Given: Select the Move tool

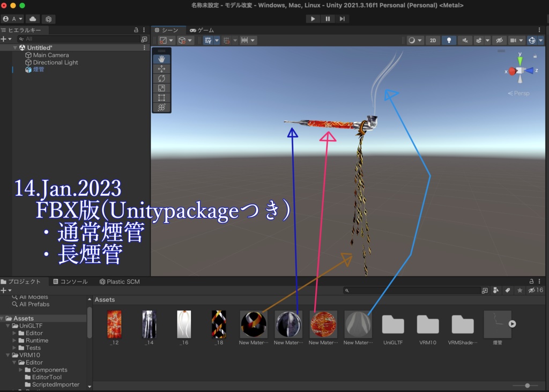Looking at the screenshot, I should coord(161,69).
